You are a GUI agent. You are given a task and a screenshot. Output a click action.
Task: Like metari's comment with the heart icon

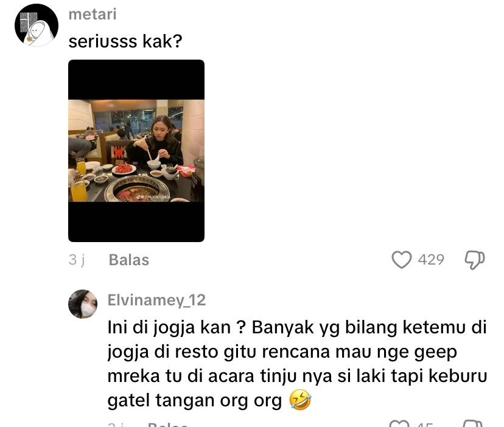tap(402, 260)
